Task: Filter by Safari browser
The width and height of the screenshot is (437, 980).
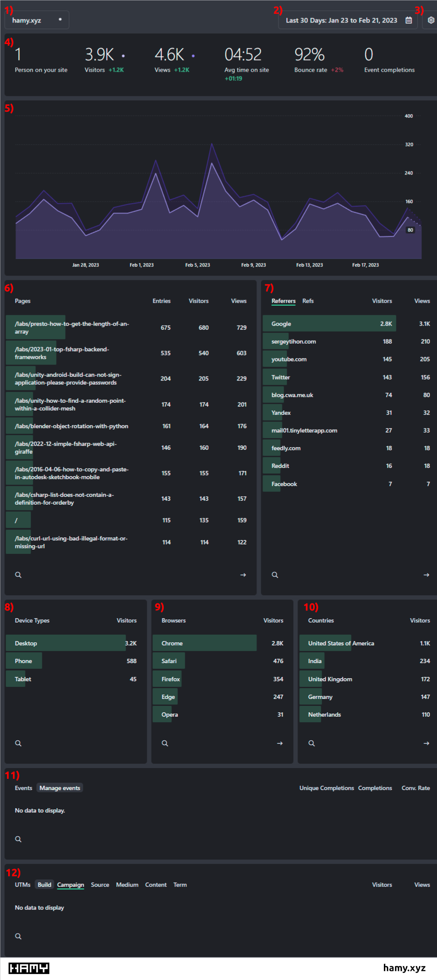Action: (222, 661)
